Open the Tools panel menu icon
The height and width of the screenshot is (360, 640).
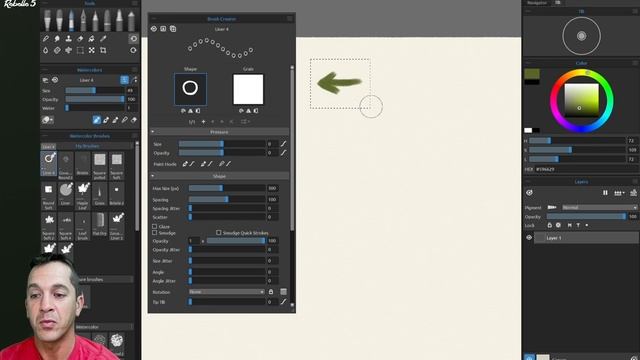[135, 3]
